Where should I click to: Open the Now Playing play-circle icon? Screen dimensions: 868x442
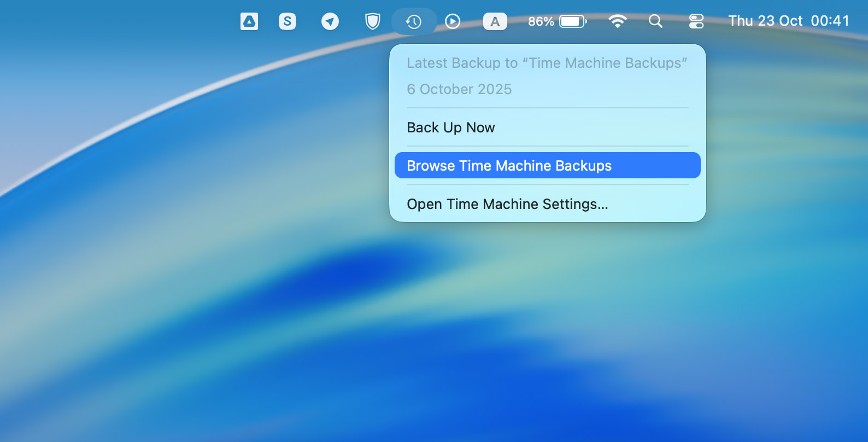[x=453, y=21]
